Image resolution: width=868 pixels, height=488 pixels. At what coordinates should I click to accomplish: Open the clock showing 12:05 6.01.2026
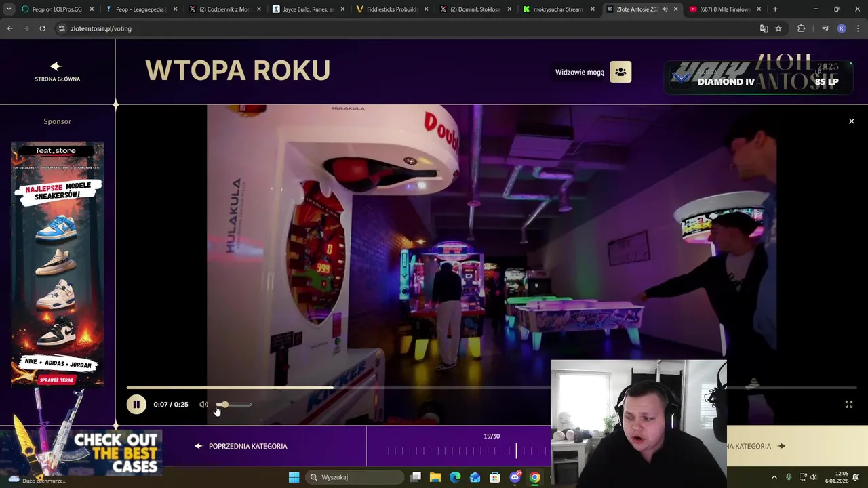coord(837,477)
